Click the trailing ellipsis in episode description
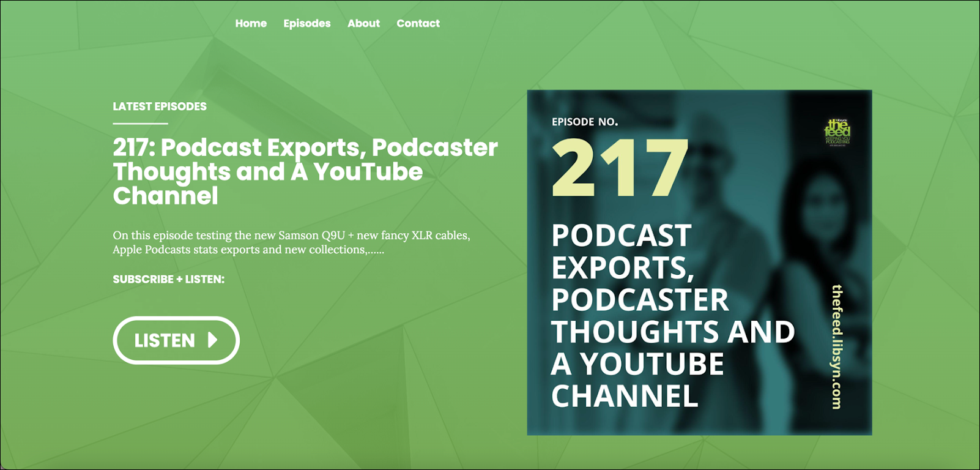980x470 pixels. coord(375,250)
